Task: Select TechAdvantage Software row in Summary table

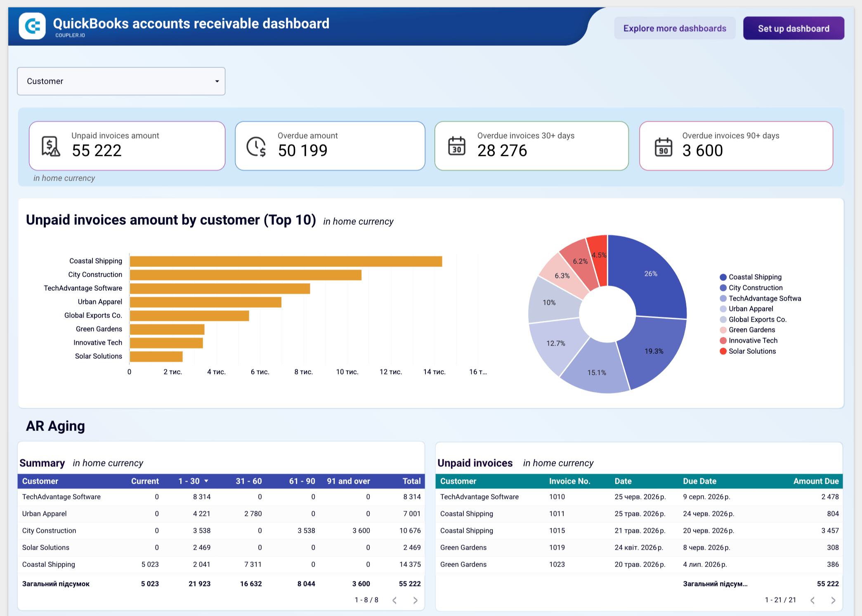Action: (x=221, y=497)
